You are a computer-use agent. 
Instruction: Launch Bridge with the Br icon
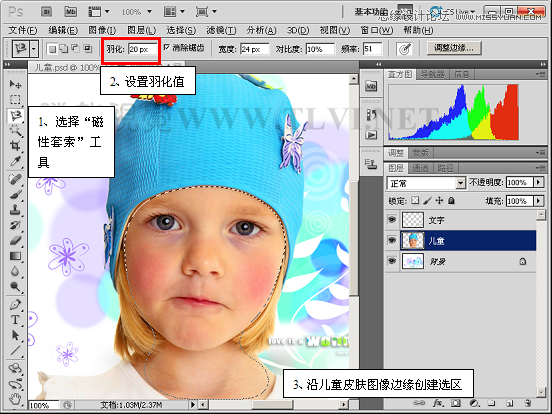tap(47, 12)
